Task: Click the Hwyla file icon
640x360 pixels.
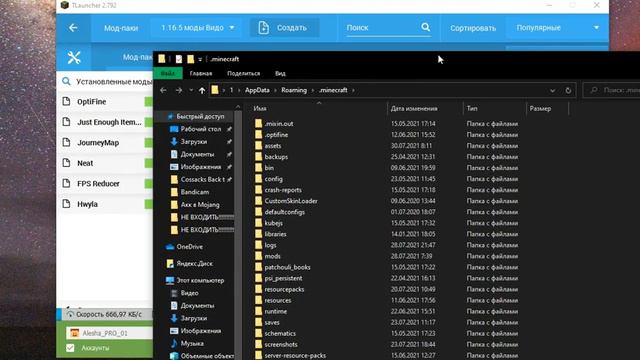Action: 66,204
